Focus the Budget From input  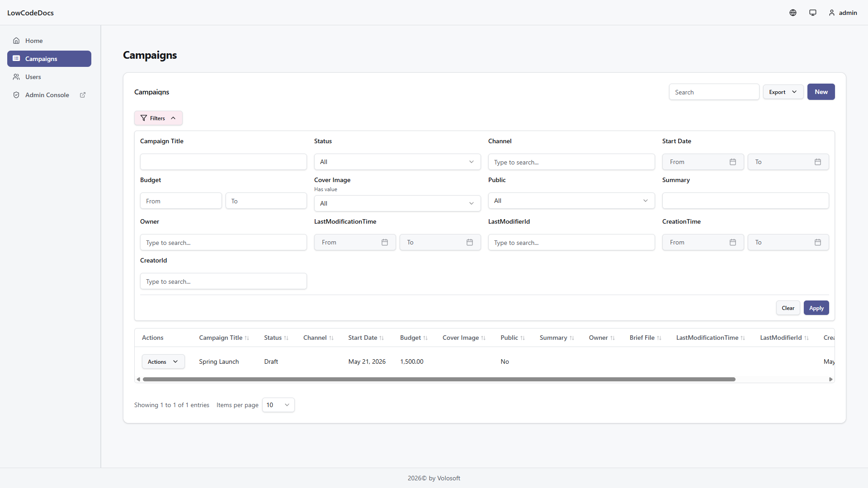(x=181, y=201)
